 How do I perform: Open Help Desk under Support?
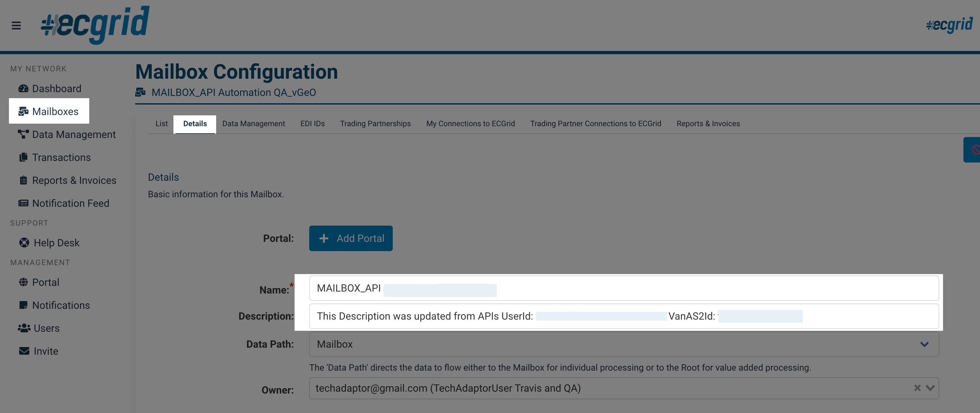(56, 242)
